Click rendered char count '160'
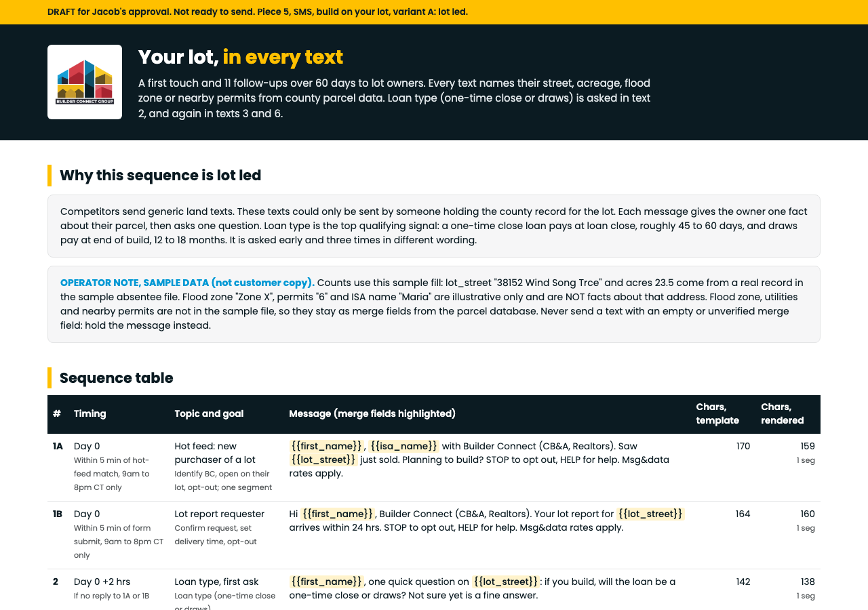 click(808, 514)
